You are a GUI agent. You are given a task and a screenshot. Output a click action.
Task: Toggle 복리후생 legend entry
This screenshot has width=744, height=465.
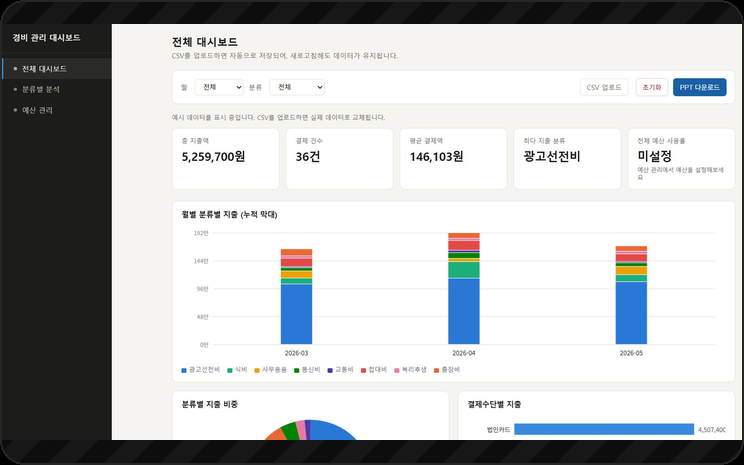click(x=410, y=370)
